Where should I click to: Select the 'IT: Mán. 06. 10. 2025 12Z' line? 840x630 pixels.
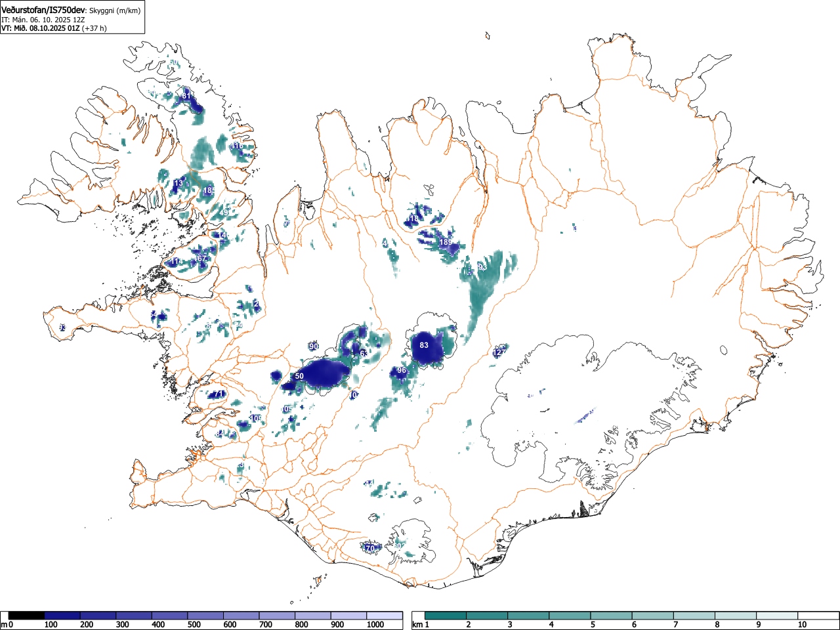coord(43,20)
